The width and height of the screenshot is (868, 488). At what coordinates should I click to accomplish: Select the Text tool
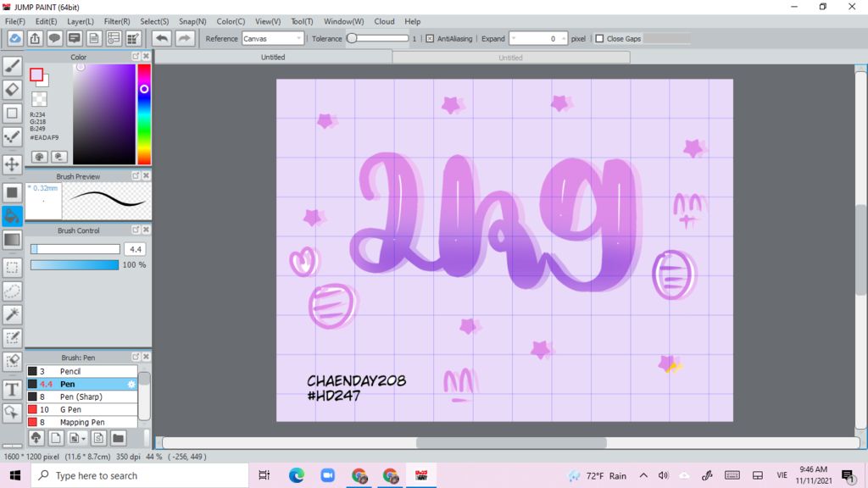(12, 390)
